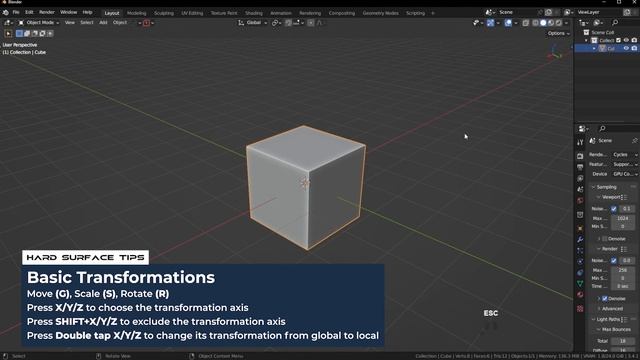Switch to material preview shading
The image size is (640, 360).
tap(551, 23)
